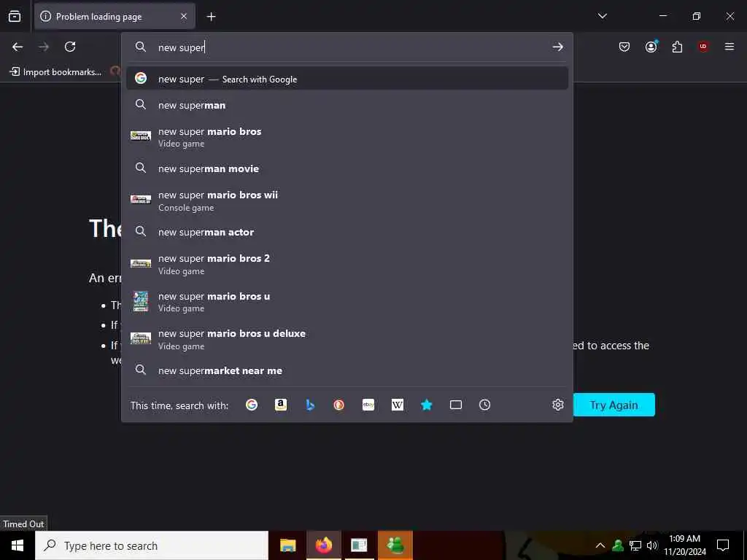This screenshot has width=747, height=560.
Task: Search this time with Bing icon
Action: coord(310,405)
